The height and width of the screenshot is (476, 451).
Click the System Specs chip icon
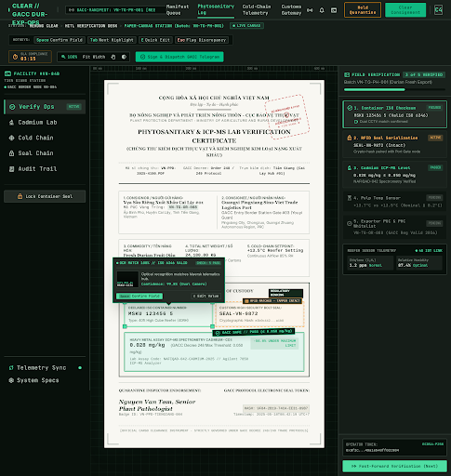[x=11, y=380]
